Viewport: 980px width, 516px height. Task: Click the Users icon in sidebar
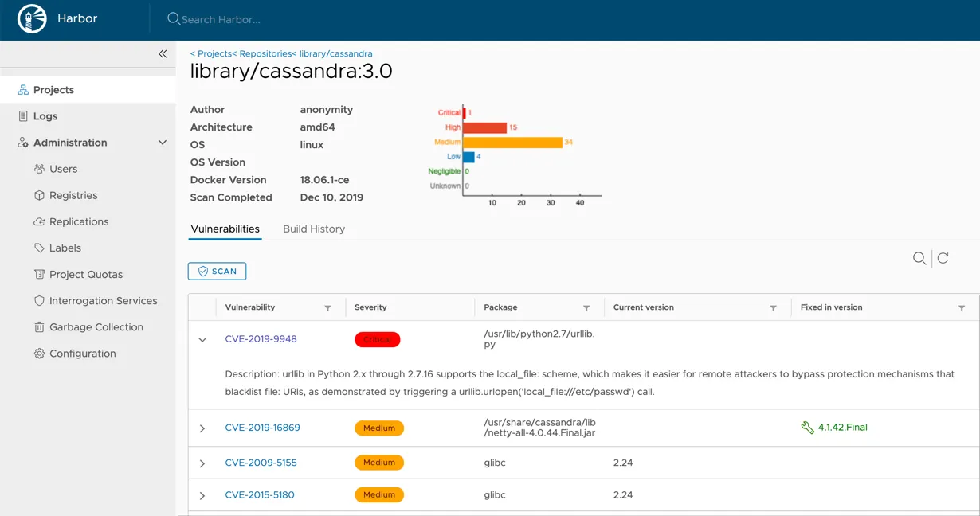(39, 169)
